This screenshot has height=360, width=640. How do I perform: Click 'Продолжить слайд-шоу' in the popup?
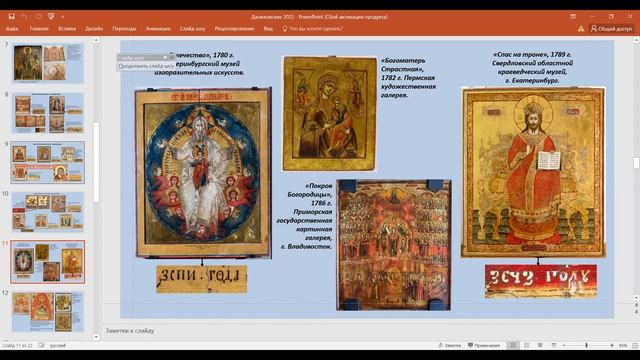(x=146, y=66)
